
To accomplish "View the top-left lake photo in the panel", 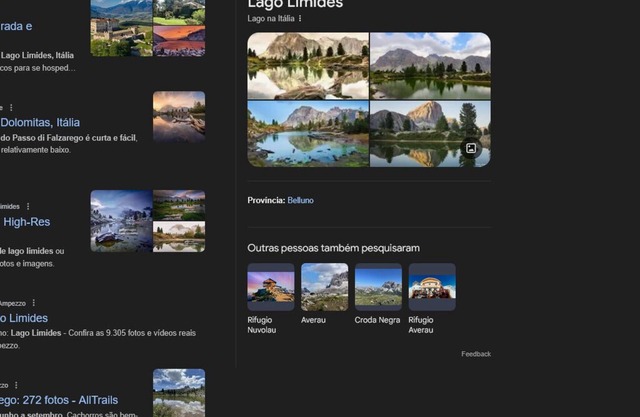I will (308, 65).
